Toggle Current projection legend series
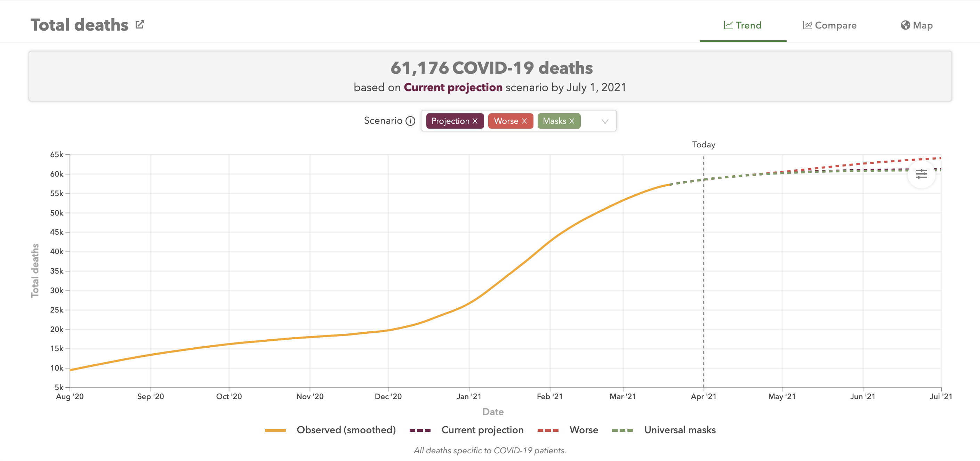This screenshot has height=461, width=980. pyautogui.click(x=482, y=430)
